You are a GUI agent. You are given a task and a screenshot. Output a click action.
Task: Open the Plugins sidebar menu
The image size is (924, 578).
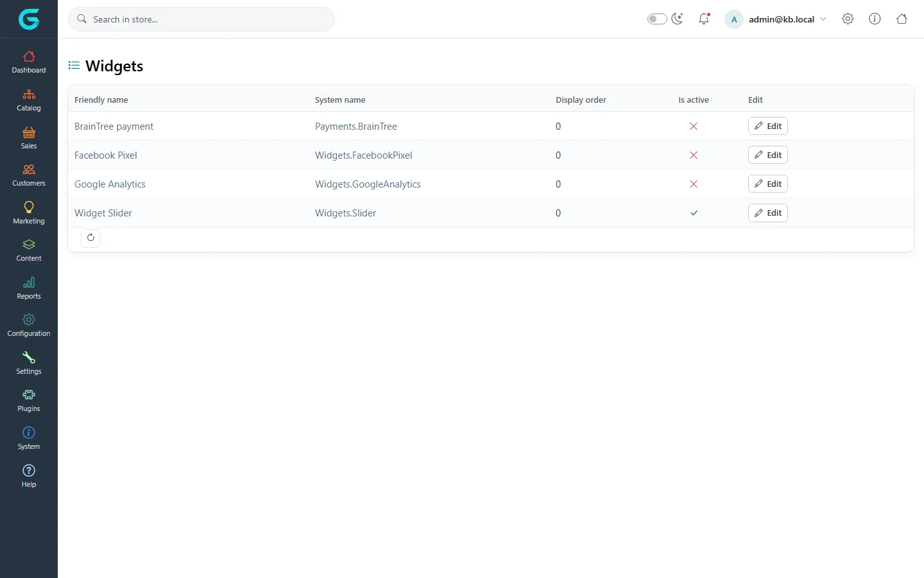coord(29,401)
